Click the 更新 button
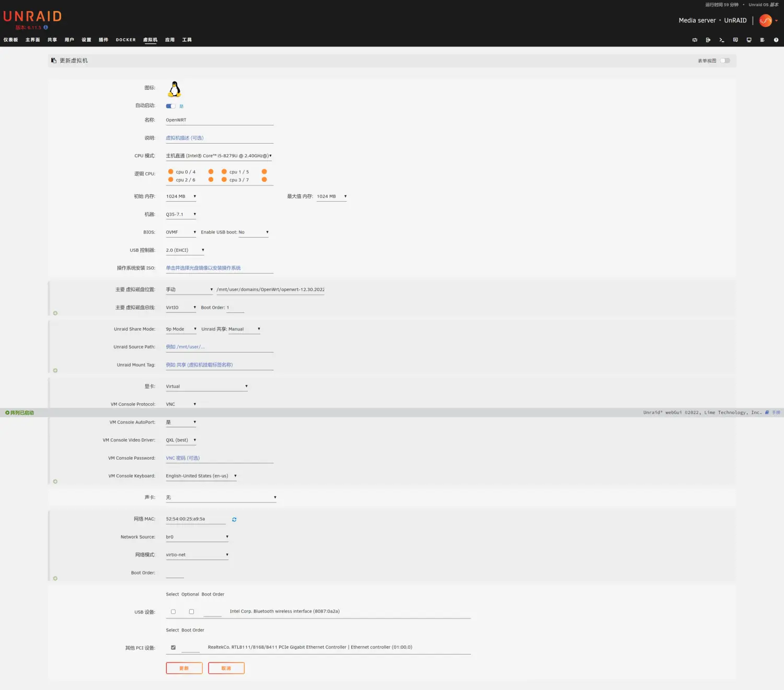 [x=184, y=668]
